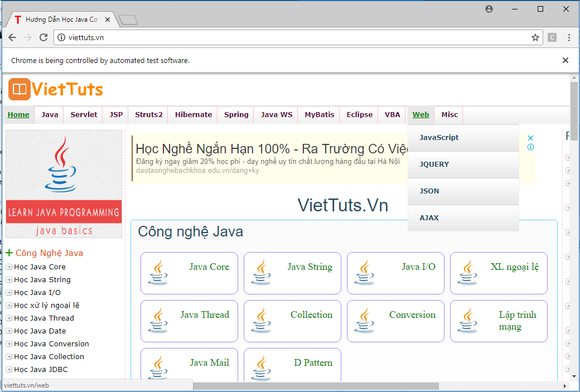This screenshot has width=580, height=392.
Task: Click the Learn Java Programming banner image
Action: coord(64,184)
